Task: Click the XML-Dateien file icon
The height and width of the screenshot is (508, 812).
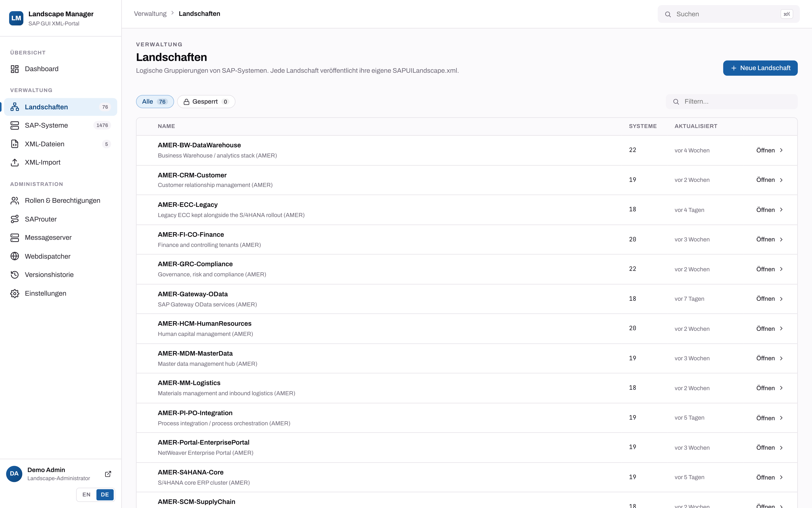Action: click(15, 144)
